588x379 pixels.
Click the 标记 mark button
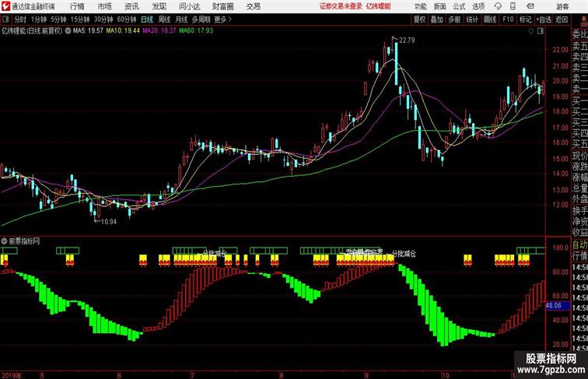[x=525, y=19]
